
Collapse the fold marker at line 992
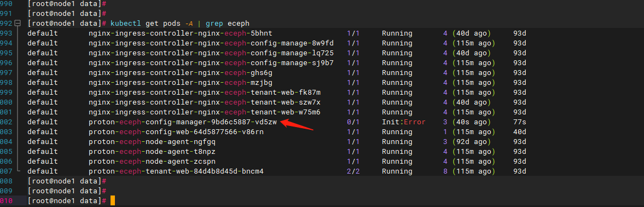(x=18, y=24)
